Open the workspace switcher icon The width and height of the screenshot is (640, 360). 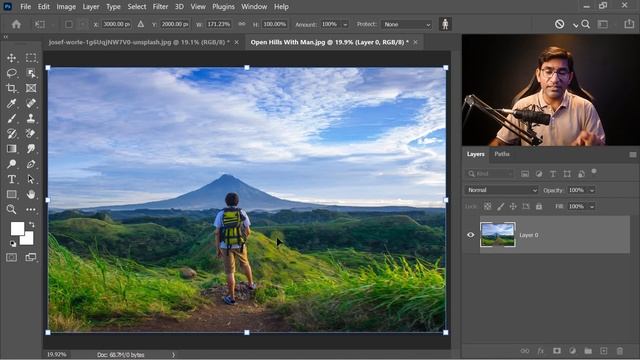point(603,24)
